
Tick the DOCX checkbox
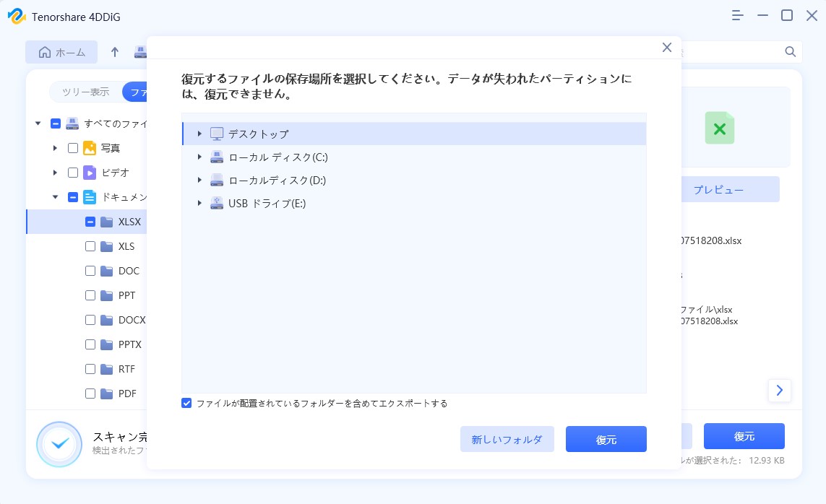coord(90,320)
